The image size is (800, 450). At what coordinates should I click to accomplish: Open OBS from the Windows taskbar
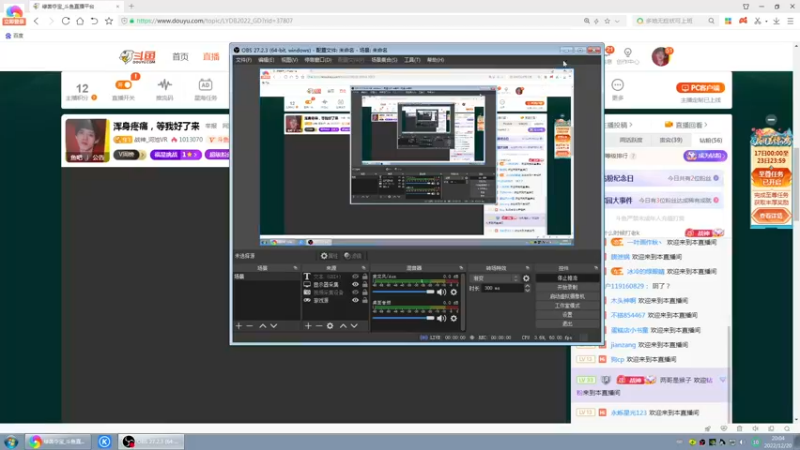point(151,441)
